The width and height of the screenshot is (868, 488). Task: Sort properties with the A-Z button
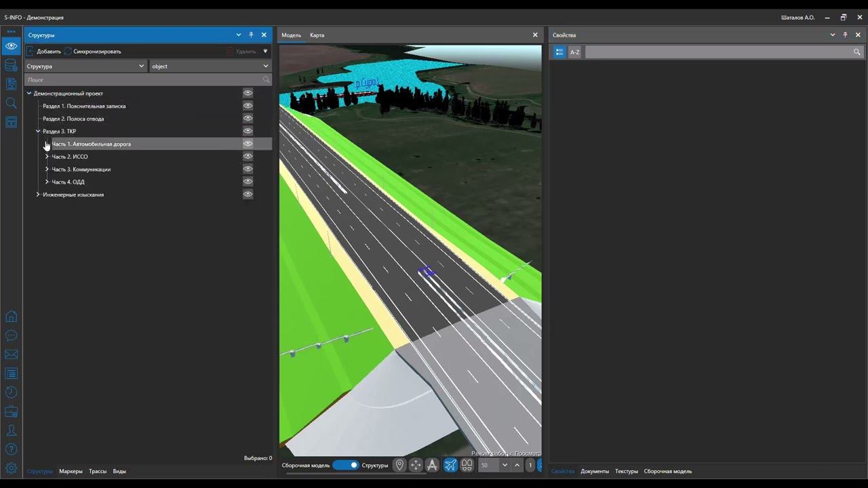tap(574, 52)
